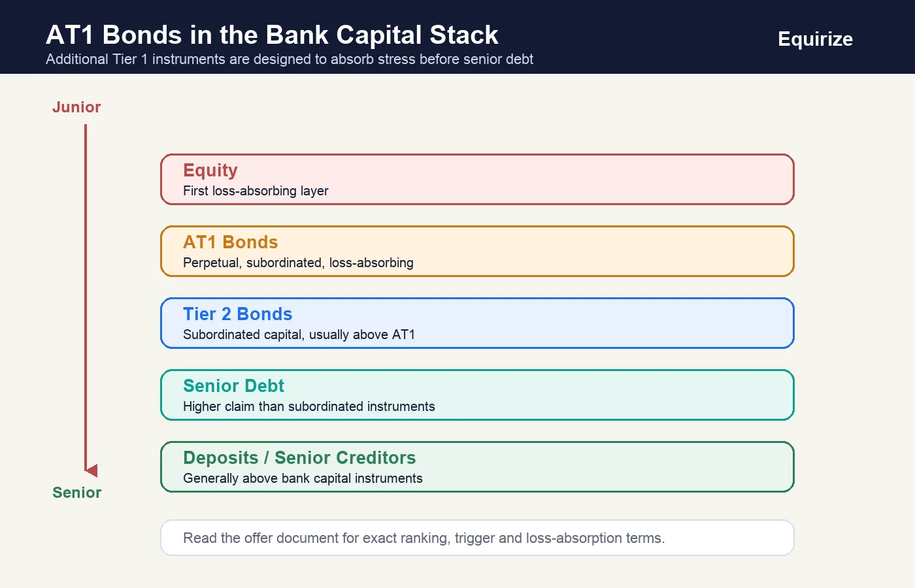Click the red arrowhead pointing to Senior
This screenshot has height=588, width=915.
pyautogui.click(x=91, y=470)
